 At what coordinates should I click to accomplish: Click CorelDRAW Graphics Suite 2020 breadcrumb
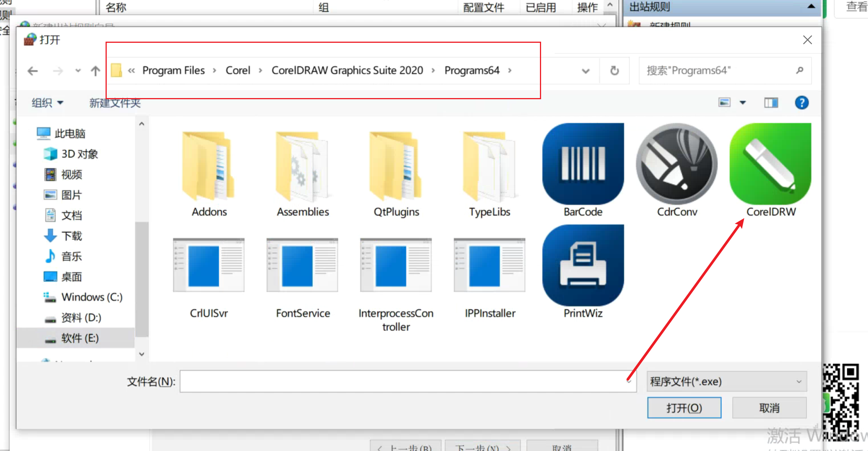click(347, 70)
